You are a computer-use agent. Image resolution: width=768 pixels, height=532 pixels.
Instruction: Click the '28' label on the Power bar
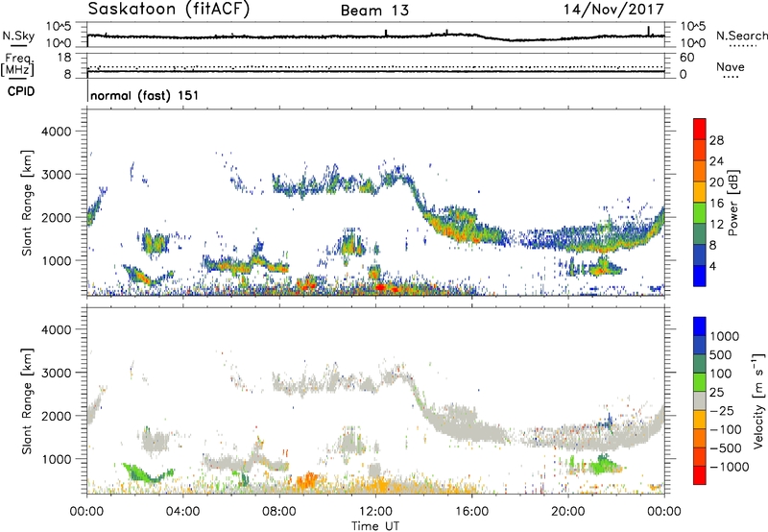716,140
